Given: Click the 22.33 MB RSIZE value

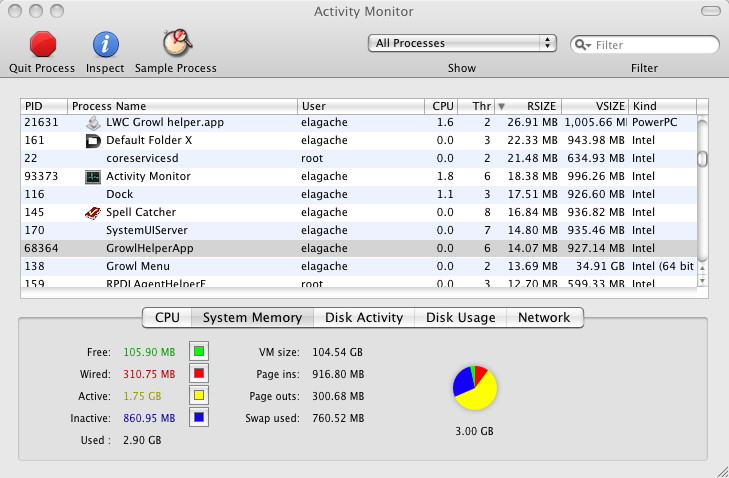Looking at the screenshot, I should 532,140.
